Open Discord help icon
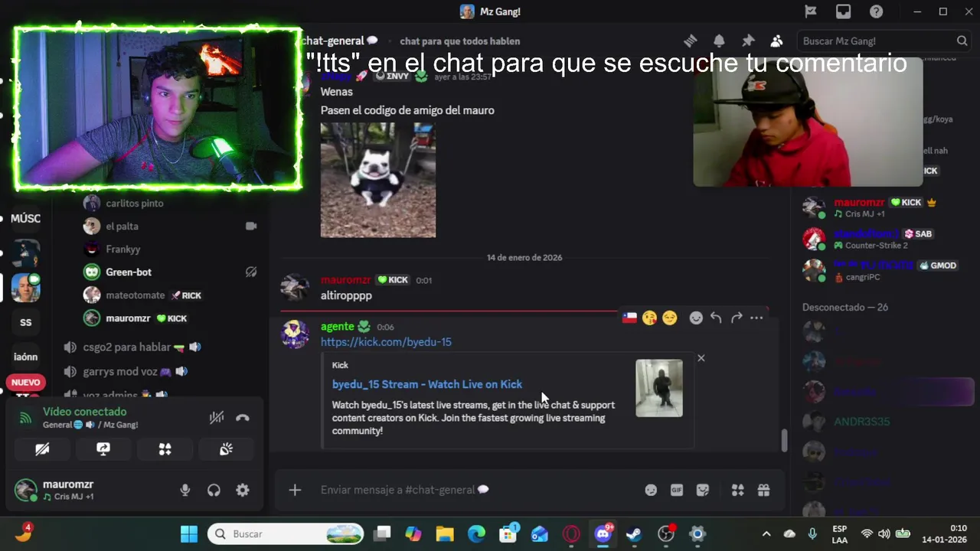Image resolution: width=980 pixels, height=551 pixels. 876,11
